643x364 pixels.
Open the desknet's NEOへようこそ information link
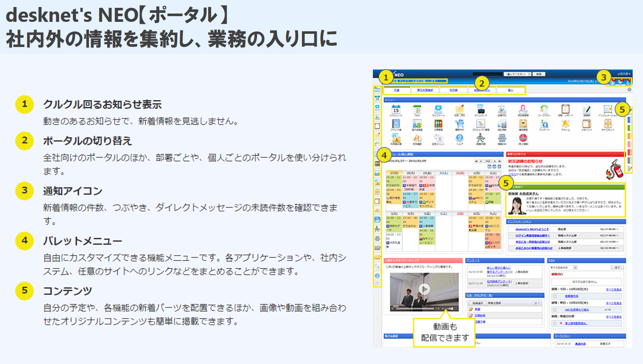click(x=532, y=229)
